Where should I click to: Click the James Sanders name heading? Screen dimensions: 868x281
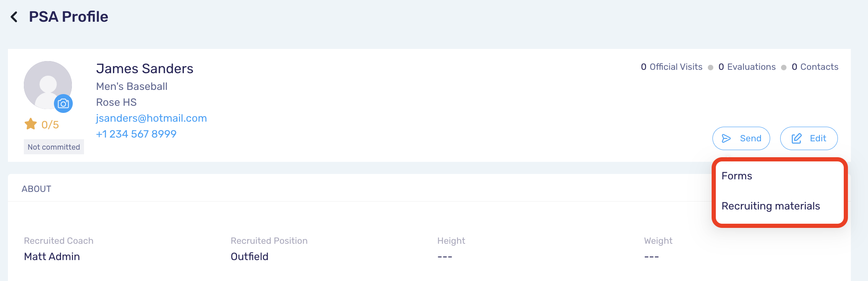click(x=145, y=69)
